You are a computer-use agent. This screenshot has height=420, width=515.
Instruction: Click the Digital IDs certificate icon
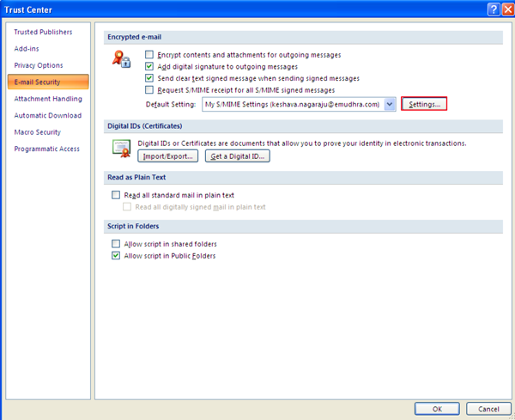pos(121,149)
